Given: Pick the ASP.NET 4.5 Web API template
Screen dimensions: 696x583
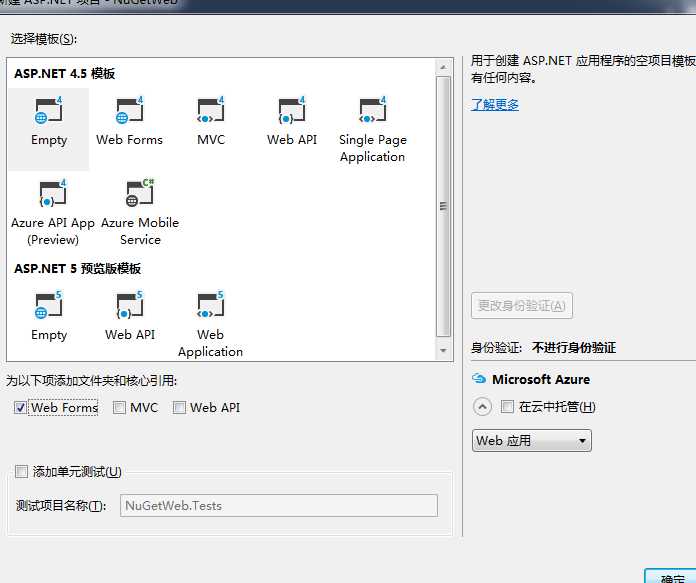Looking at the screenshot, I should (x=292, y=121).
